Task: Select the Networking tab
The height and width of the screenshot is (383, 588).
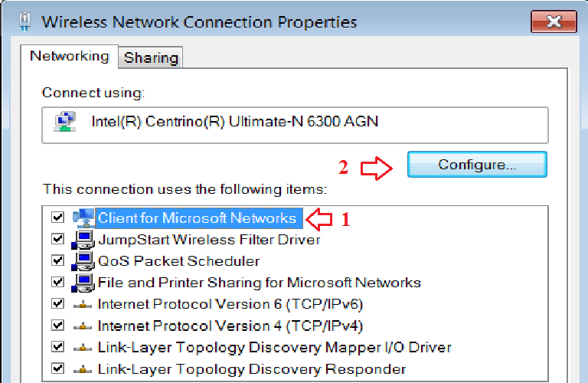Action: coord(70,56)
